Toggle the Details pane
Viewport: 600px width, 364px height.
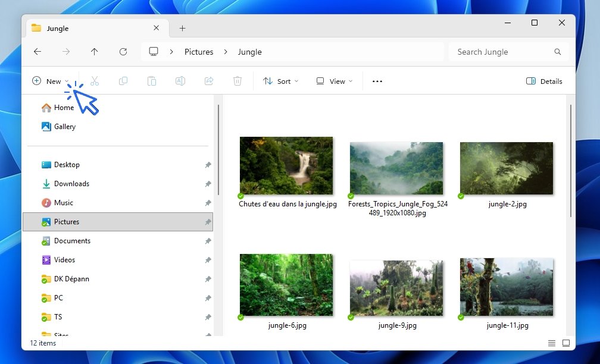click(x=543, y=81)
